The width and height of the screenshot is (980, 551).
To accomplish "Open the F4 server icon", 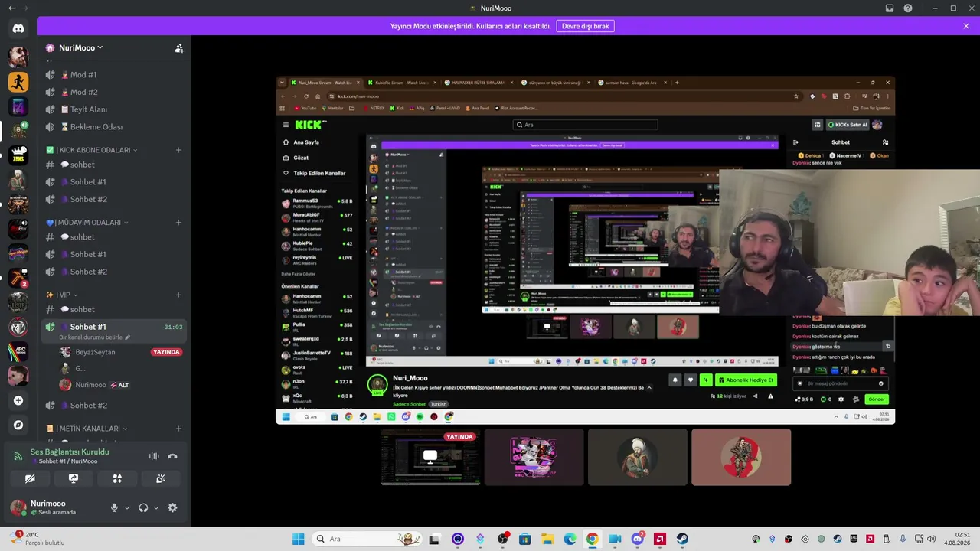I will point(18,106).
